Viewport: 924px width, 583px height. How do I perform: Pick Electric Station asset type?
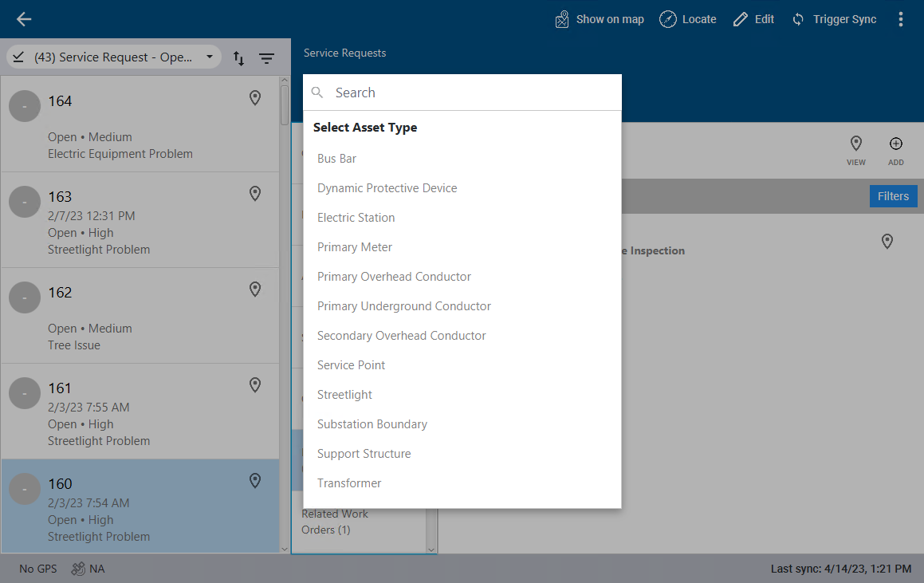click(x=356, y=218)
